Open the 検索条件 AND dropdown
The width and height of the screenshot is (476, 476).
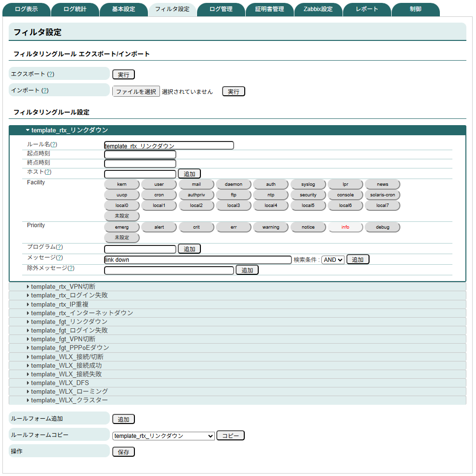pyautogui.click(x=332, y=259)
